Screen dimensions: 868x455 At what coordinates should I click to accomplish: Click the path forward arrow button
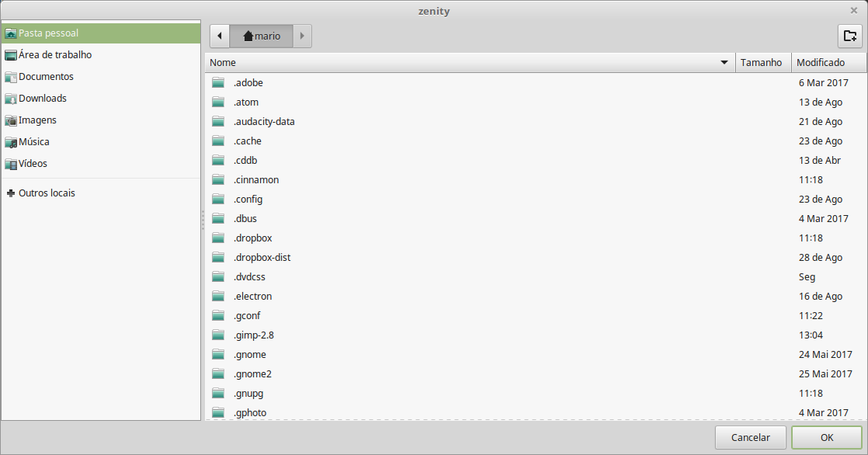click(x=302, y=36)
